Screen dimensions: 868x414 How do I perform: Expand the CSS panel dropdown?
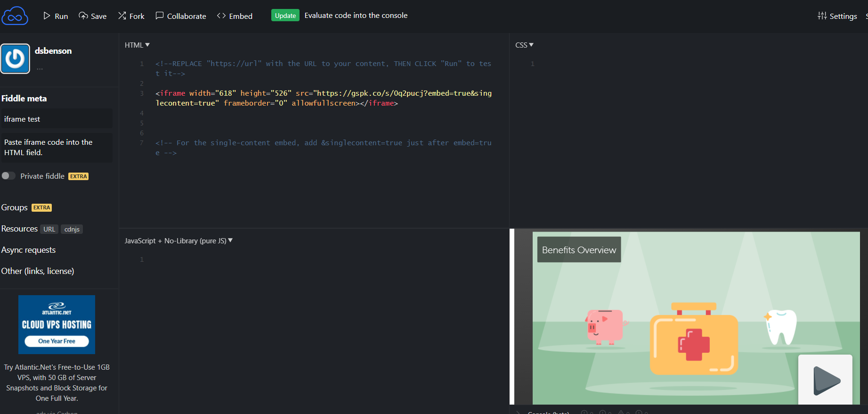[x=524, y=45]
